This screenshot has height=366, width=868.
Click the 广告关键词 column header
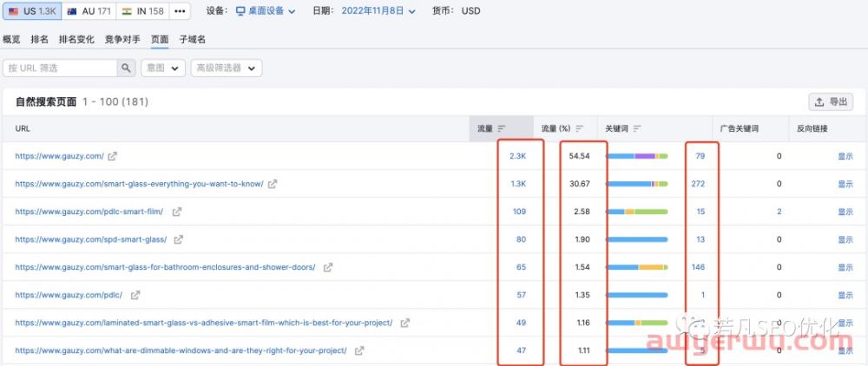pyautogui.click(x=739, y=128)
